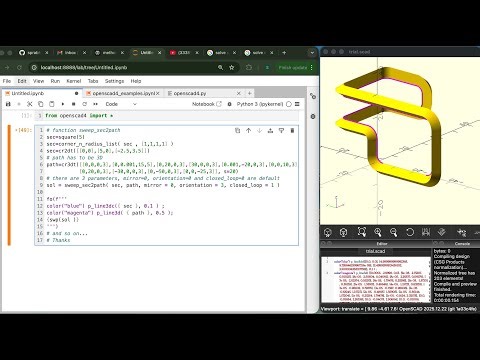Screen dimensions: 480x360
Task: Open the Help menu
Action: click(136, 81)
